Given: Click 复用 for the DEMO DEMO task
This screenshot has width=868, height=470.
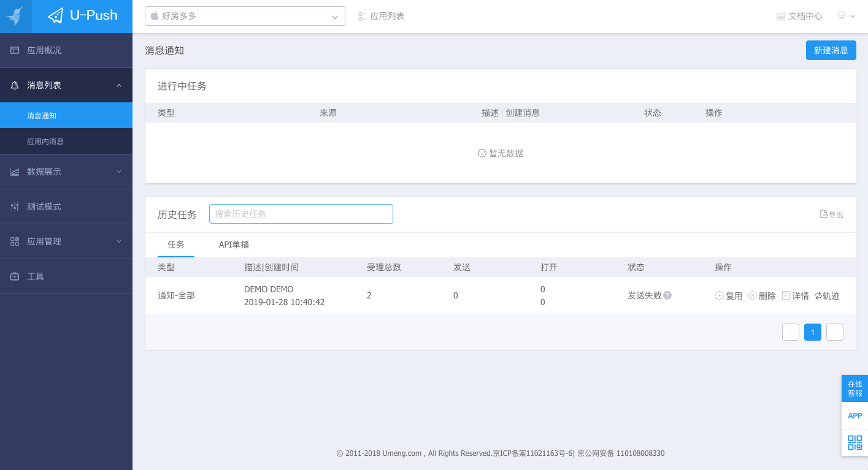Looking at the screenshot, I should click(729, 295).
